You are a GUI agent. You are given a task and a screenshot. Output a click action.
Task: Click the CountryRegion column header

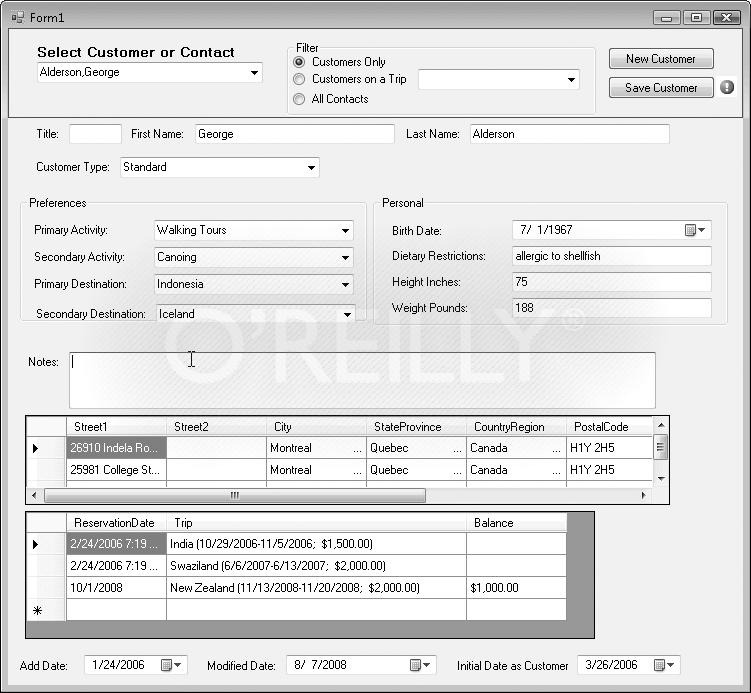tap(516, 427)
